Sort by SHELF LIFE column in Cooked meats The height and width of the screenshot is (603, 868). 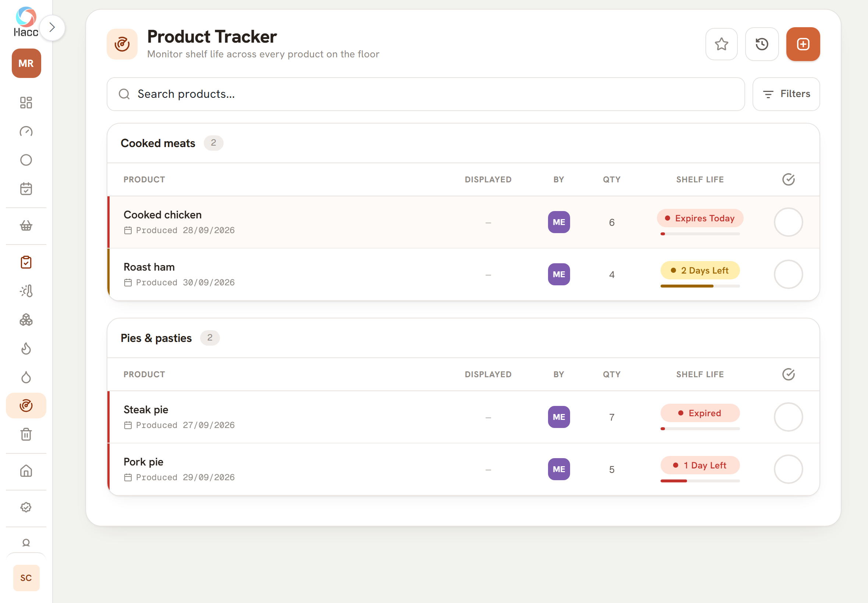click(700, 179)
